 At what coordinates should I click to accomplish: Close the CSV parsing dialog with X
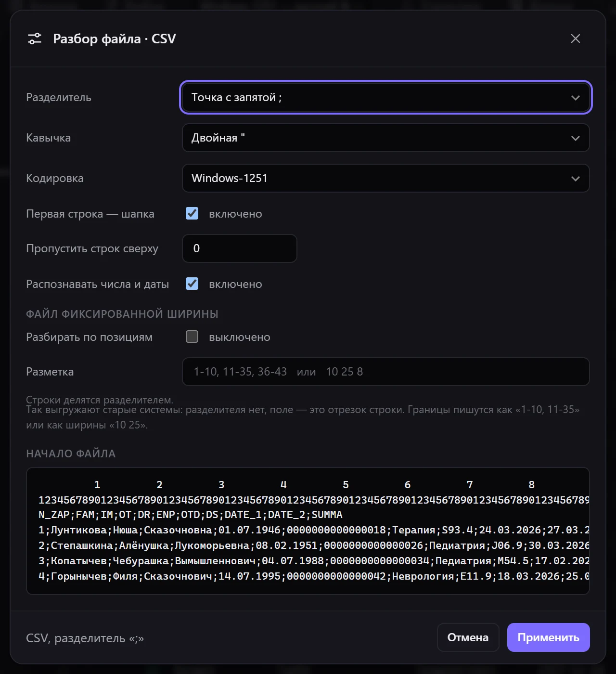coord(576,39)
